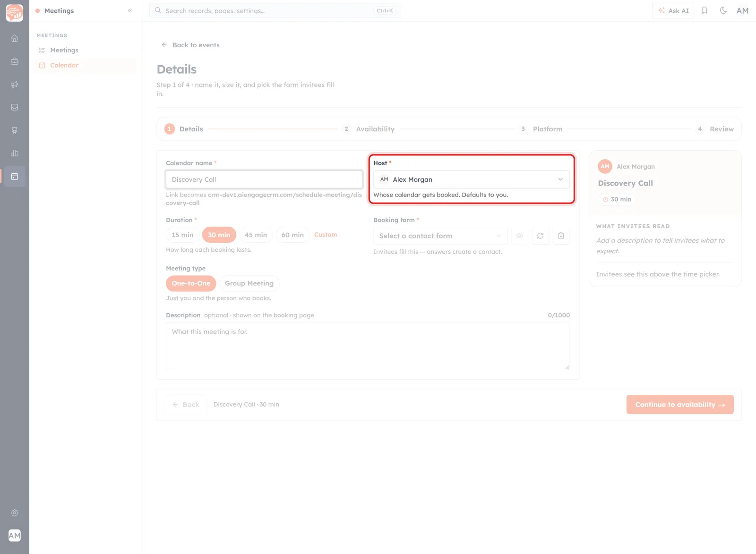Screen dimensions: 756x554
Task: Open the inbox icon in sidebar
Action: click(15, 107)
